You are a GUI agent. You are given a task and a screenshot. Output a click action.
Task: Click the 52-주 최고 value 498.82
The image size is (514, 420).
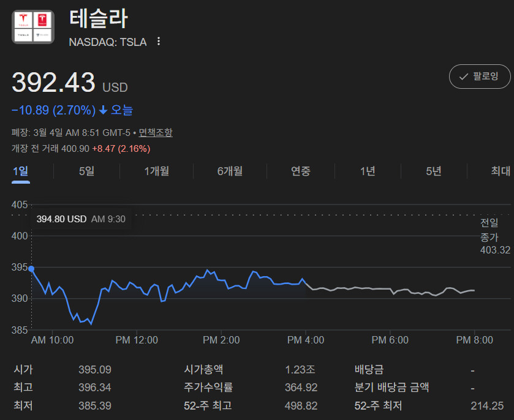pos(301,406)
